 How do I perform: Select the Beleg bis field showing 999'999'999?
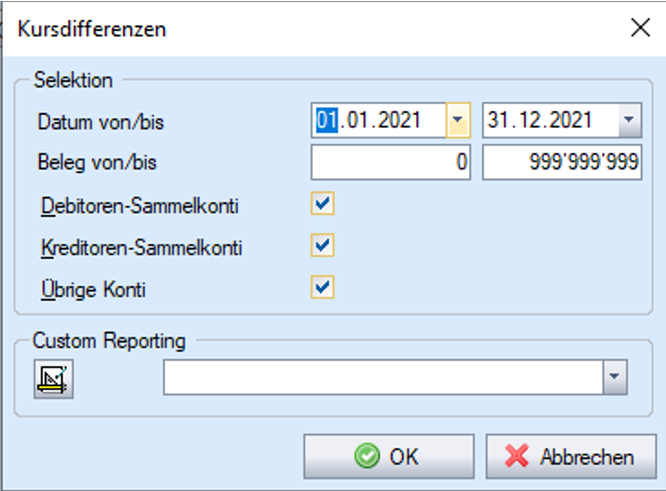click(562, 163)
